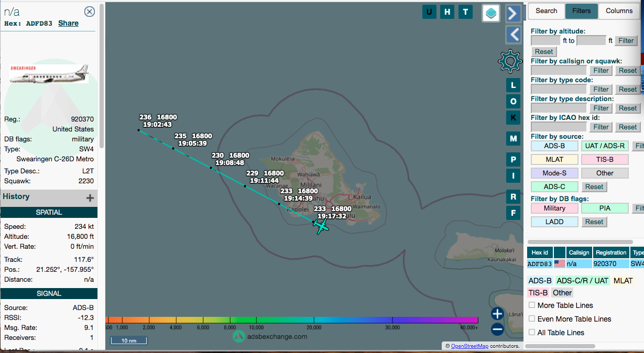Reset the ICAO hex id filter
This screenshot has height=353, width=644.
627,127
